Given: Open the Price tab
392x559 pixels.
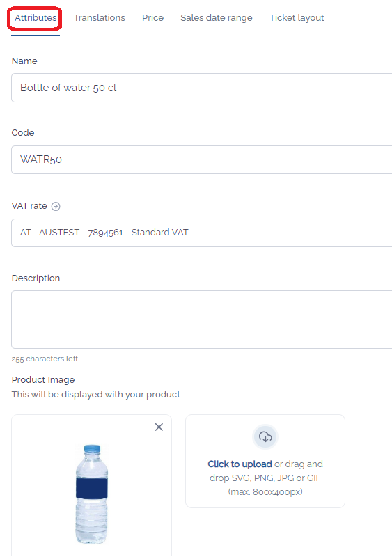Looking at the screenshot, I should (152, 18).
